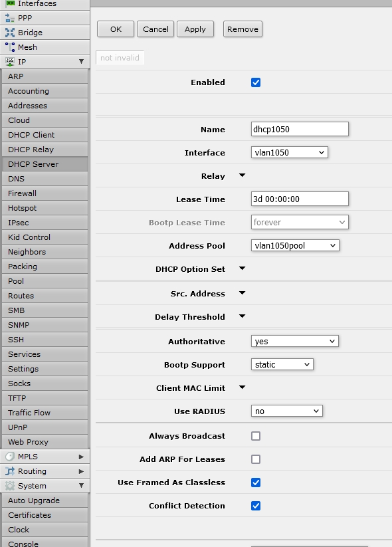This screenshot has width=392, height=547.
Task: Open the Address Pool dropdown
Action: pos(295,246)
